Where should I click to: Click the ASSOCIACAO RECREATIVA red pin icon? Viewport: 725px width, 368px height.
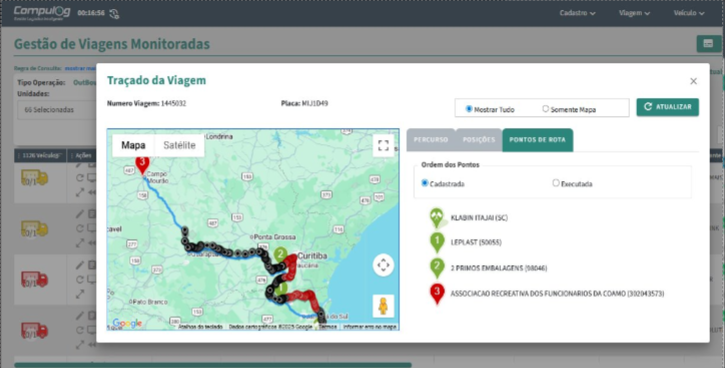click(437, 294)
